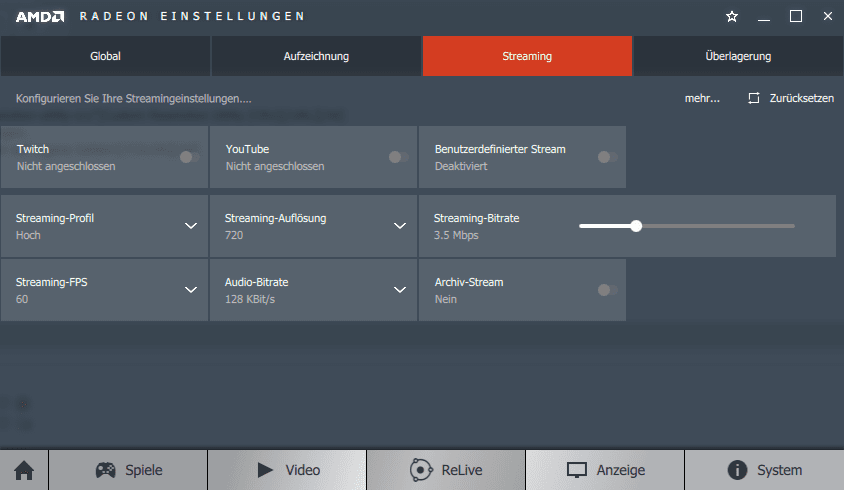Maximize the Radeon settings window
The width and height of the screenshot is (844, 490).
(x=796, y=17)
